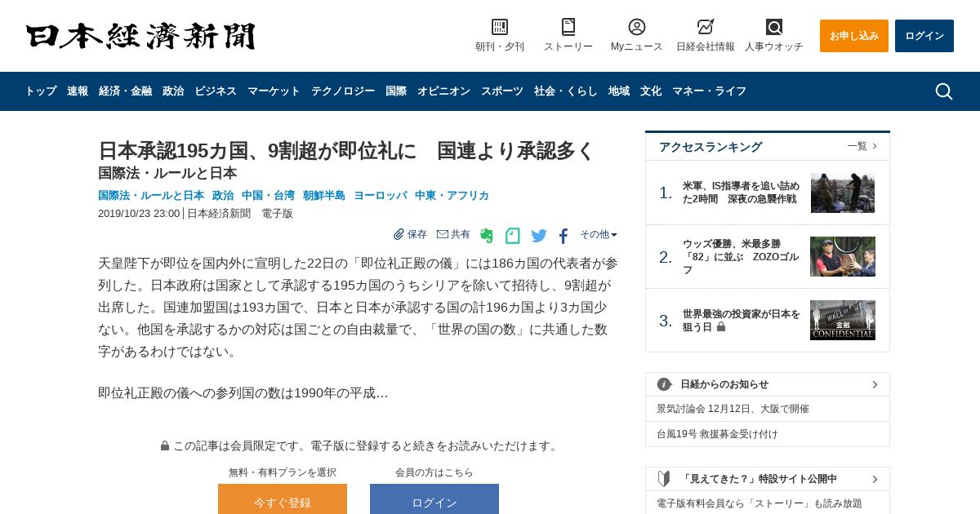Follow the ヨーロッパ topic tag
This screenshot has height=514, width=980.
tap(380, 195)
